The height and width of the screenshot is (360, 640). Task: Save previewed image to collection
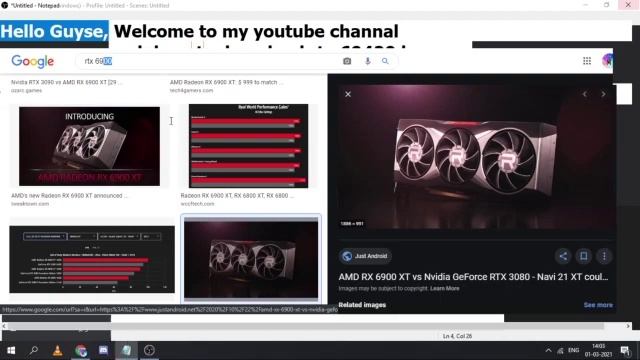coord(584,256)
